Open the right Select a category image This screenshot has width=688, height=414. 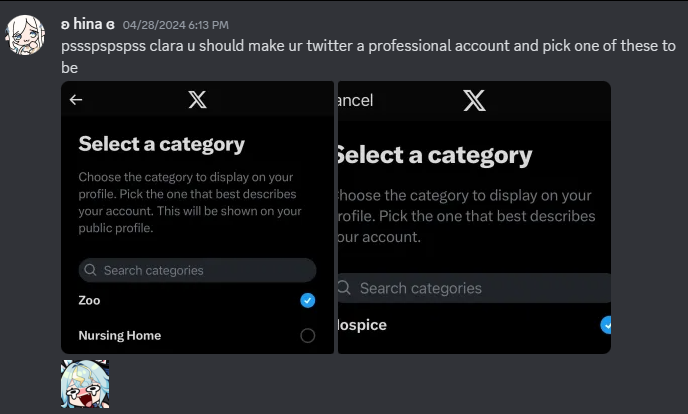[474, 218]
